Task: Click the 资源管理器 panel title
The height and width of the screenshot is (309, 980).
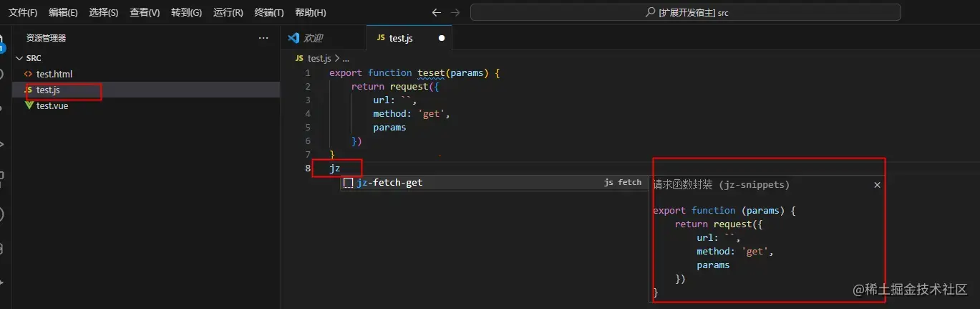Action: click(x=47, y=38)
